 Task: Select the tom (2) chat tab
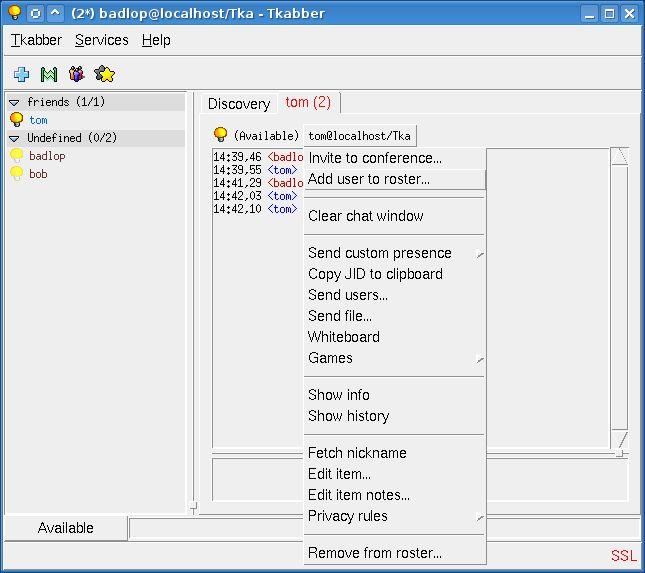[x=308, y=102]
